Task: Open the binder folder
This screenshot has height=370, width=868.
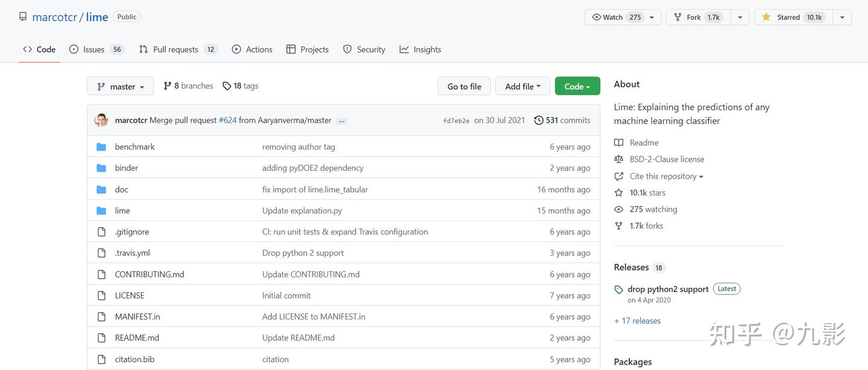Action: (x=127, y=168)
